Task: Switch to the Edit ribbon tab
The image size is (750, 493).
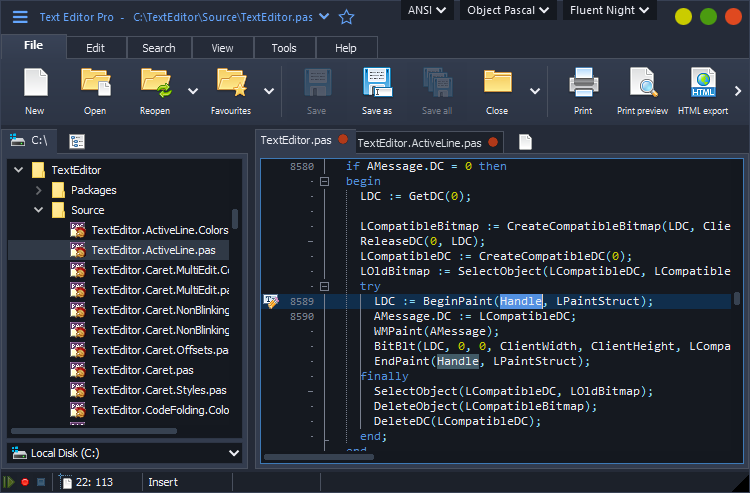Action: [96, 48]
